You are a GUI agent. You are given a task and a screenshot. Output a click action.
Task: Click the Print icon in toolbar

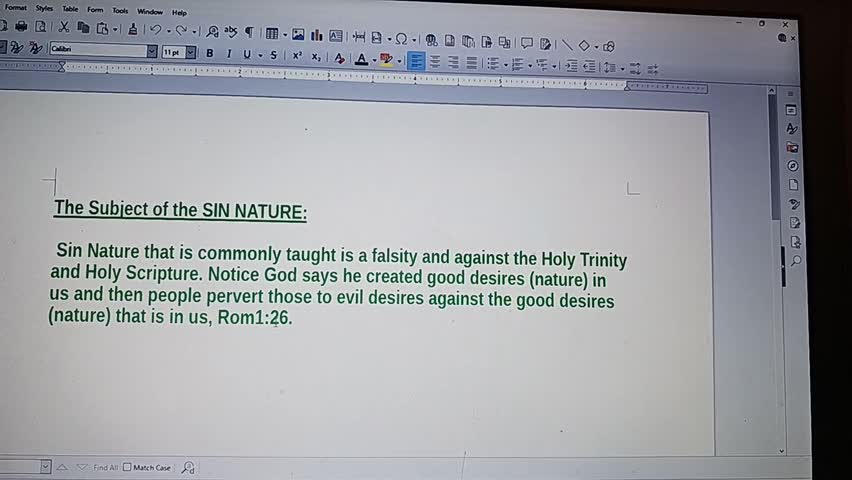point(21,28)
